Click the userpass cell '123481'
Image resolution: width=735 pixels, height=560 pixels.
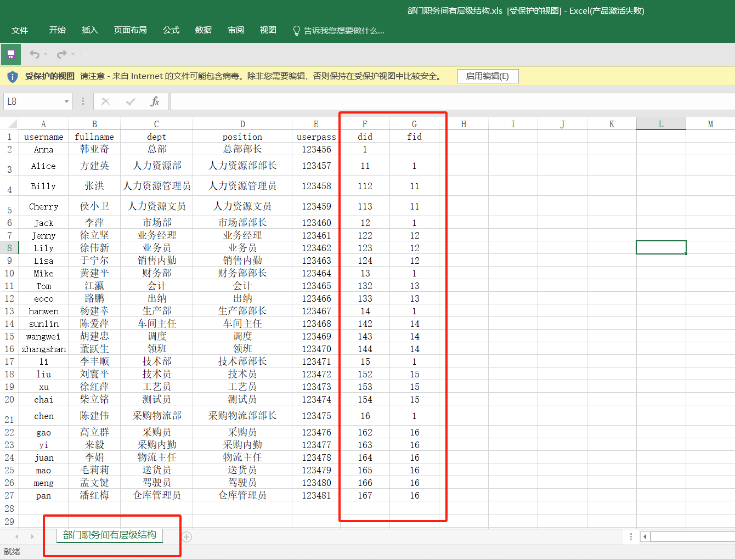(316, 495)
